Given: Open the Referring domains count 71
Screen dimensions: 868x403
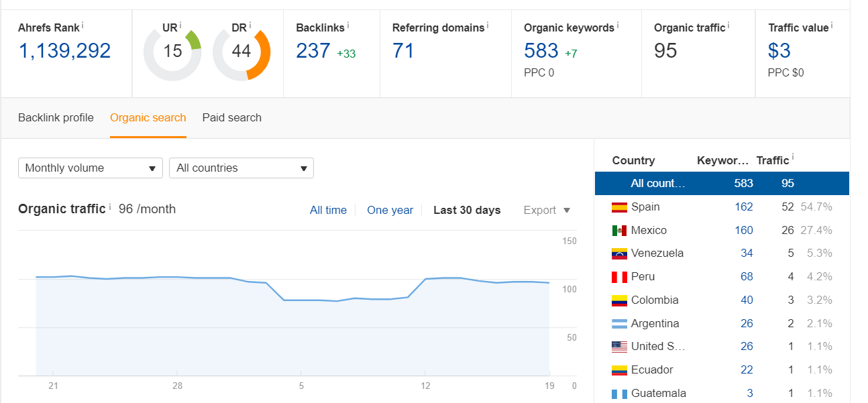Looking at the screenshot, I should tap(403, 50).
